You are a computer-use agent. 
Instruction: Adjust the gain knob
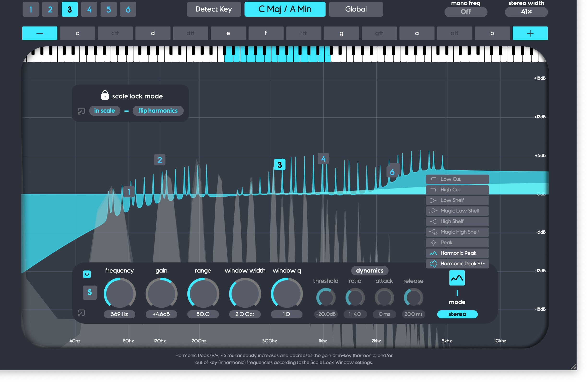(x=161, y=294)
